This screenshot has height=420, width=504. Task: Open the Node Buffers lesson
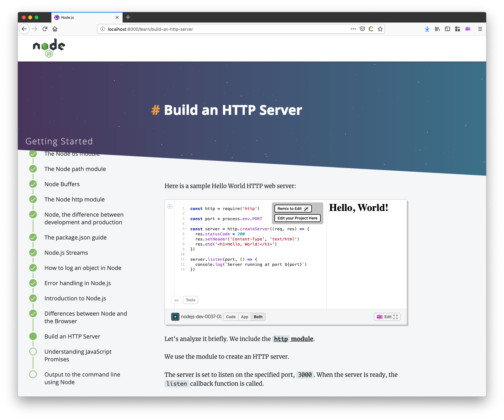click(62, 184)
